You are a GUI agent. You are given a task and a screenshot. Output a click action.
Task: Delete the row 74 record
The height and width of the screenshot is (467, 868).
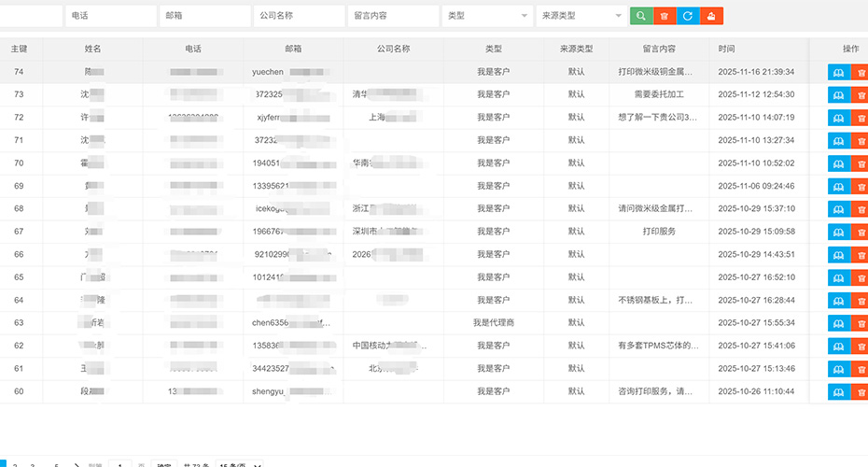tap(861, 72)
